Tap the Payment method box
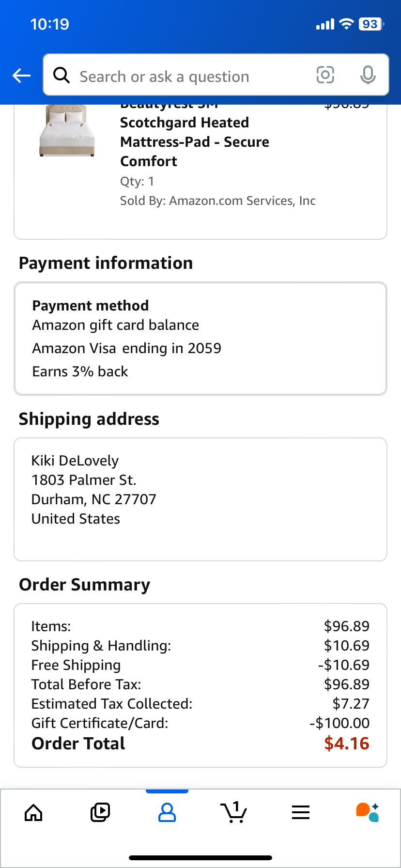401x868 pixels. click(200, 339)
